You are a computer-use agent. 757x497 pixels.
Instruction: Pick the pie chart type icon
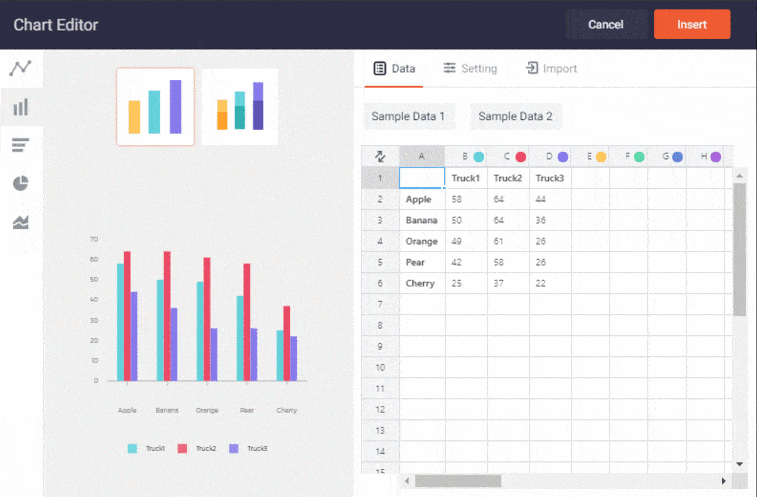pos(20,183)
